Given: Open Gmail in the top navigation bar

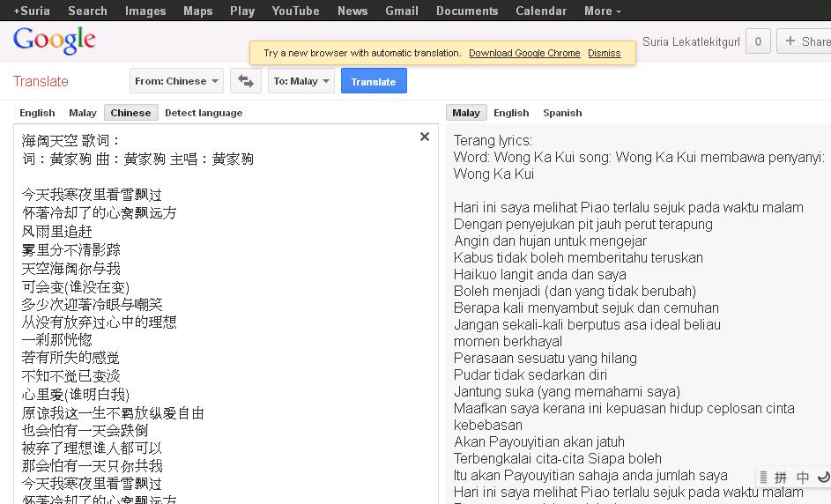Looking at the screenshot, I should tap(402, 11).
